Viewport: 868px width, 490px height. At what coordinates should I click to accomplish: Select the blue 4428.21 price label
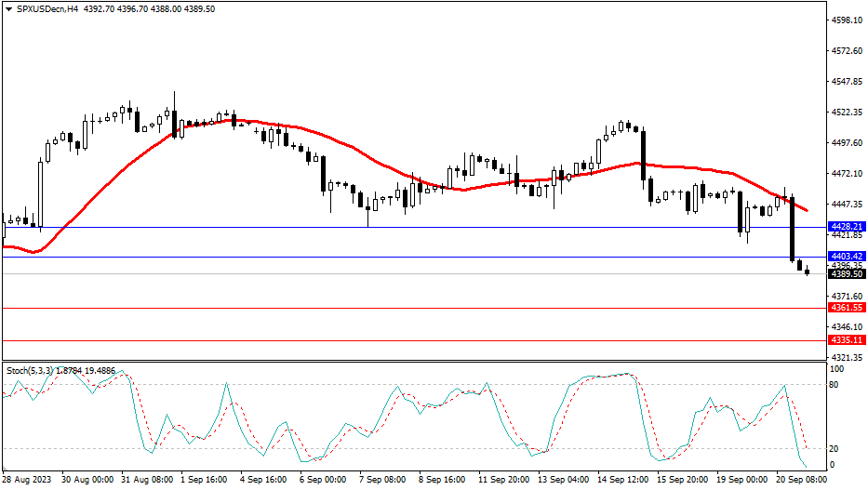tap(847, 227)
